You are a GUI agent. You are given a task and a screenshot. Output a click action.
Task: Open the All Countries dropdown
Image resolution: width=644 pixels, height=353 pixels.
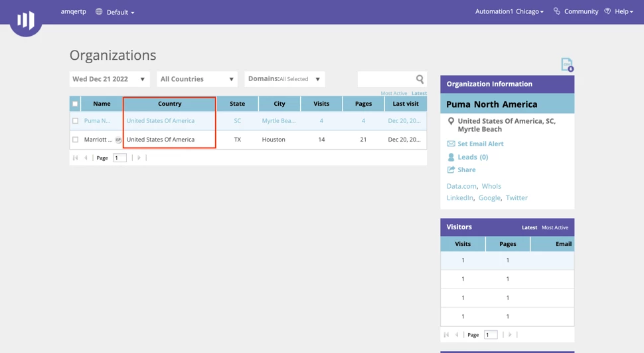[197, 79]
